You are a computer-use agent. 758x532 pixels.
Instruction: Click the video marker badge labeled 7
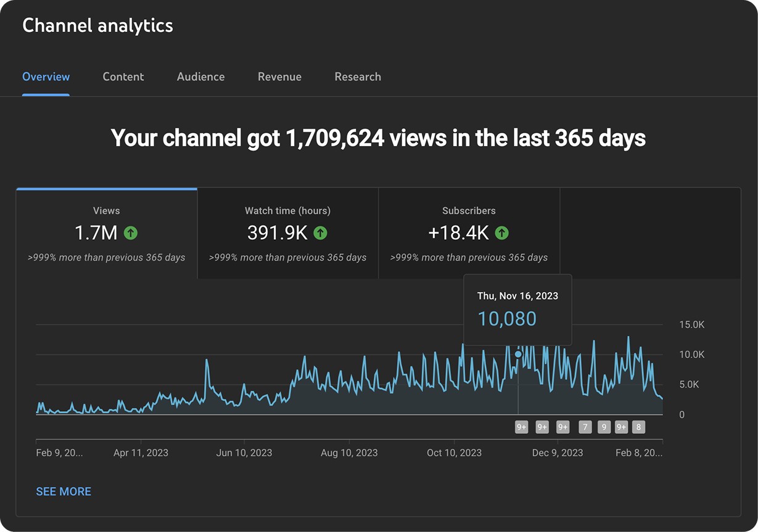585,427
